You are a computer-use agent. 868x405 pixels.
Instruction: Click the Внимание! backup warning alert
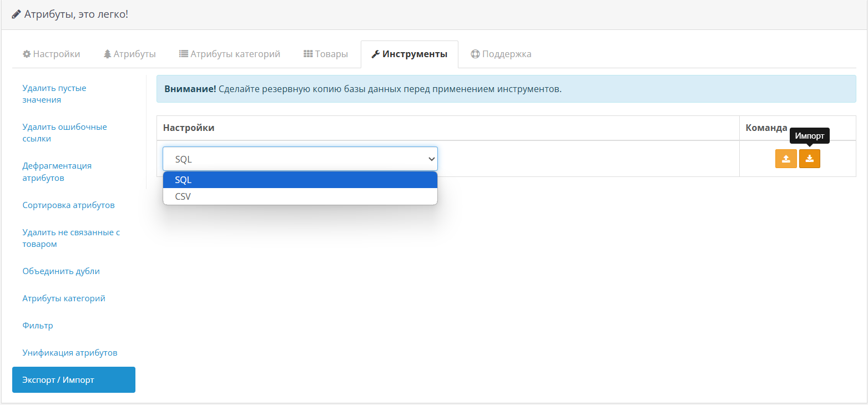click(506, 89)
